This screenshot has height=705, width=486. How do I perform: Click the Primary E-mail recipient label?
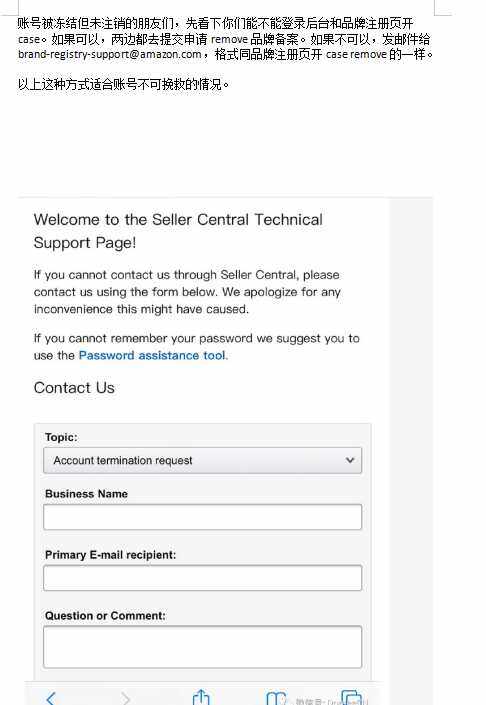coord(110,555)
